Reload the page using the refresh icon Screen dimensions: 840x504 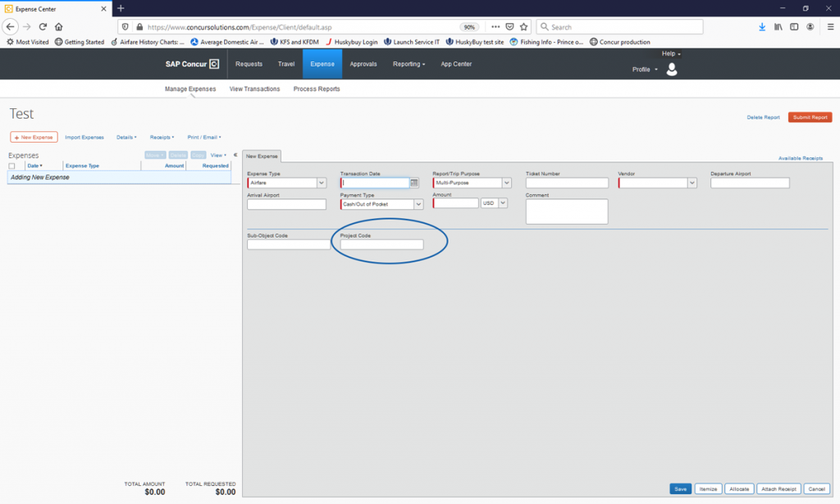click(x=43, y=27)
